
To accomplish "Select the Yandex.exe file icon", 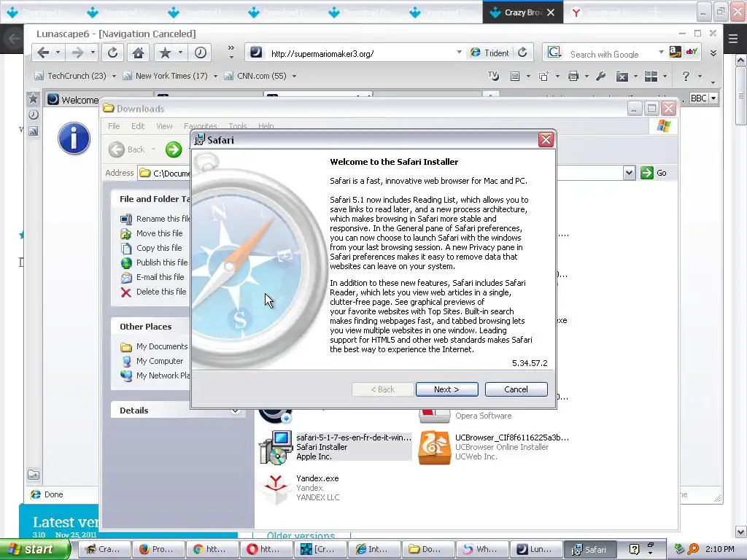I will (x=275, y=488).
